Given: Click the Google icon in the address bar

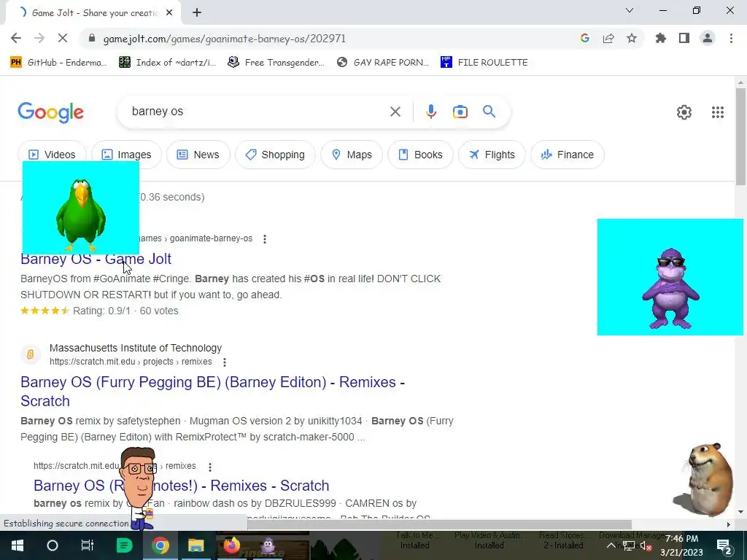Looking at the screenshot, I should [x=585, y=39].
